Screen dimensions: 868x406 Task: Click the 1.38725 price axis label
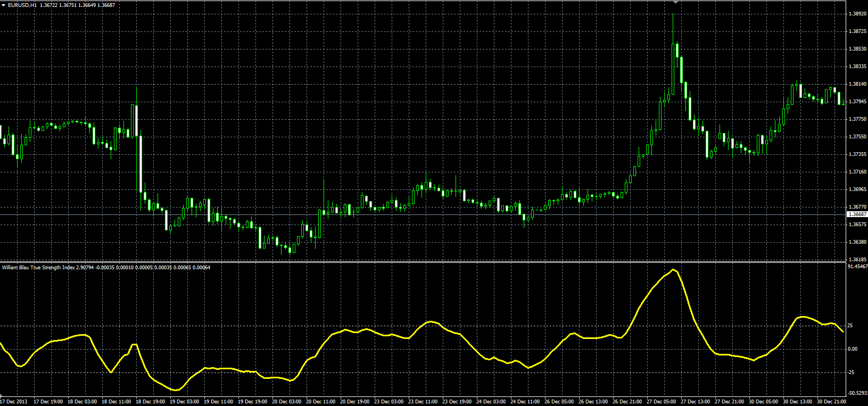857,32
